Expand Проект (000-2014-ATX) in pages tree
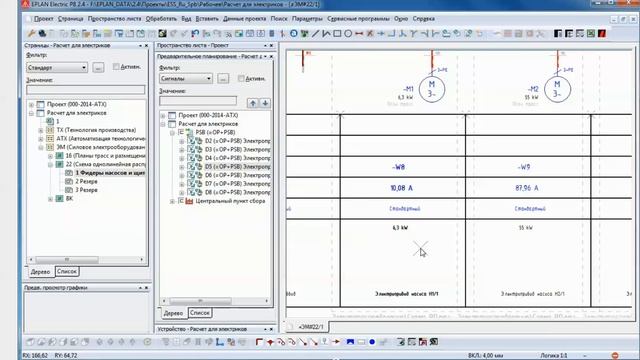Screen dimensions: 640x360 coord(31,104)
